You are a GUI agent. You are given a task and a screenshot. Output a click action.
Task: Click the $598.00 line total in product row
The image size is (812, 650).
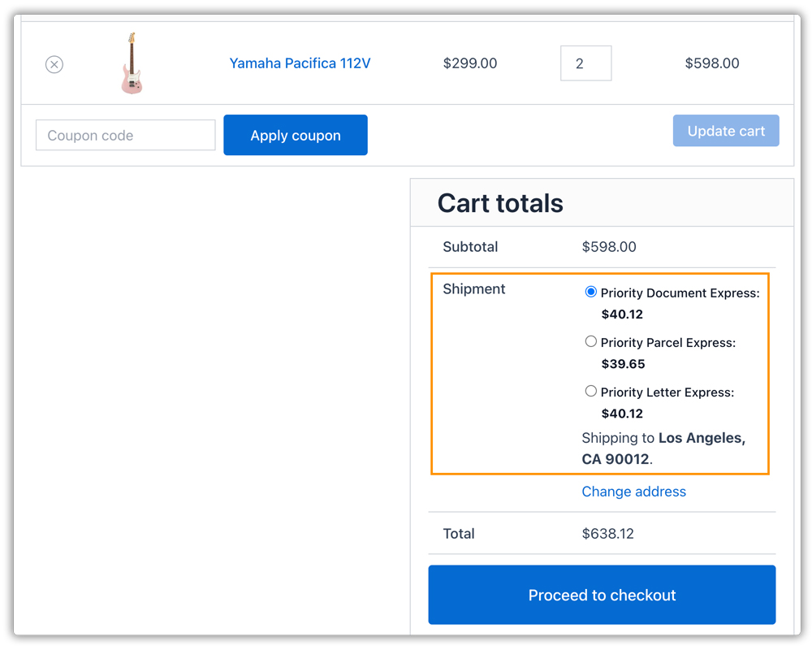click(712, 63)
